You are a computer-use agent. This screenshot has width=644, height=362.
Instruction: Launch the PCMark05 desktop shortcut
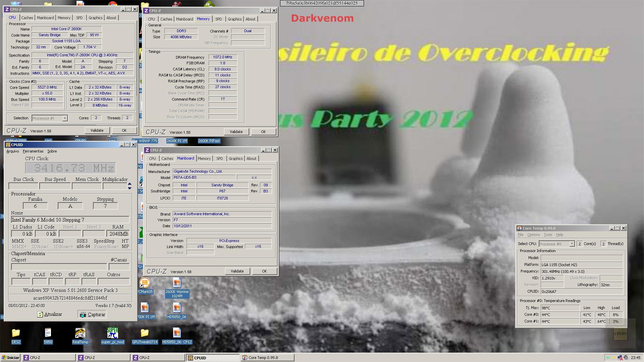pyautogui.click(x=145, y=286)
